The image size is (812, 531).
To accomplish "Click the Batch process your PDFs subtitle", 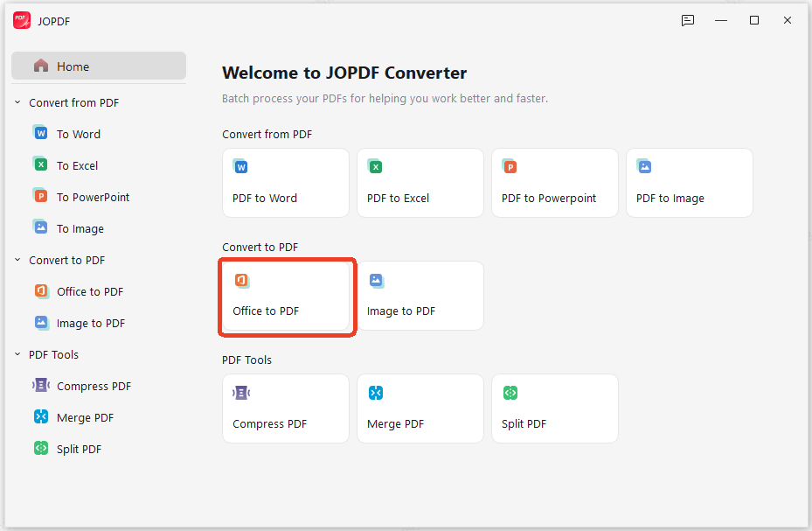I will tap(385, 99).
